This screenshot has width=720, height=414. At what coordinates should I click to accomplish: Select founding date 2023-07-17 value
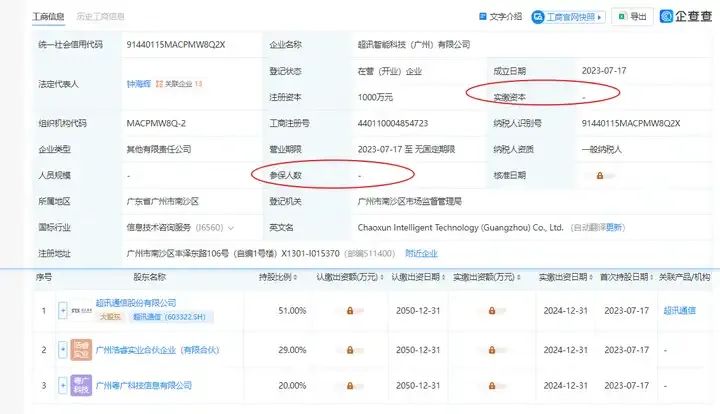(604, 71)
